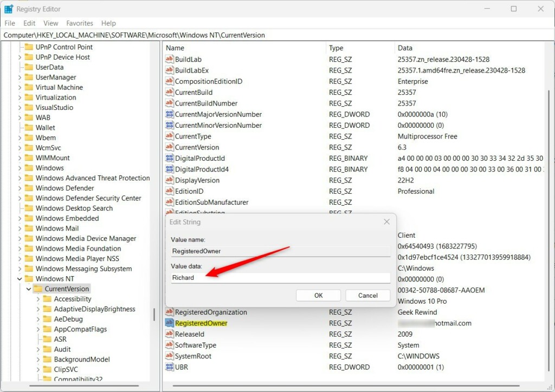Screen dimensions: 555x392
Task: Click the registry path address bar
Action: coord(277,35)
